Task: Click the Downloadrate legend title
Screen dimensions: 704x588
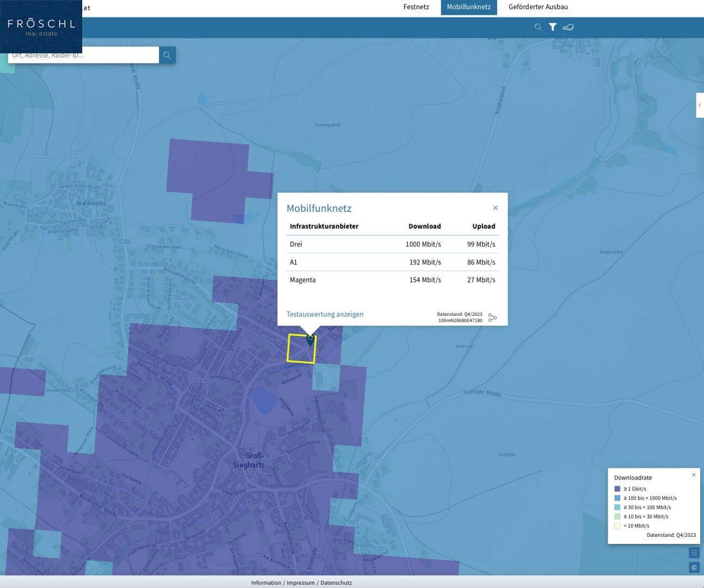Action: 633,477
